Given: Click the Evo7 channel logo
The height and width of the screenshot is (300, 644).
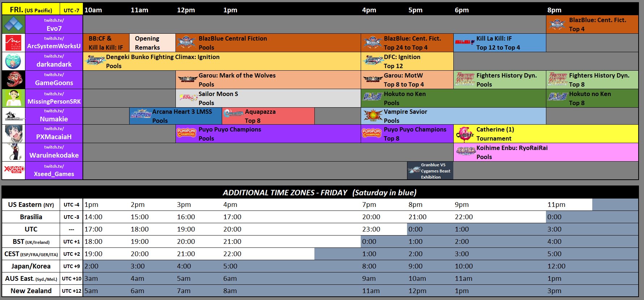Looking at the screenshot, I should tap(13, 25).
